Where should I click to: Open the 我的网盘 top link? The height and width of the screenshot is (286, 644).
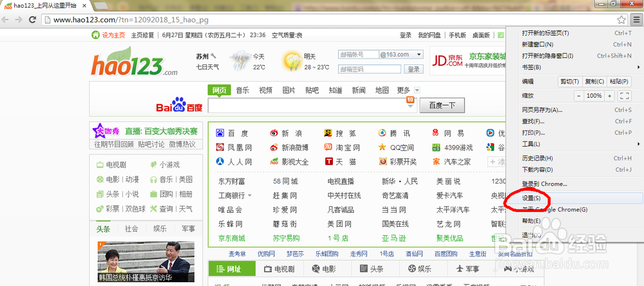click(429, 35)
